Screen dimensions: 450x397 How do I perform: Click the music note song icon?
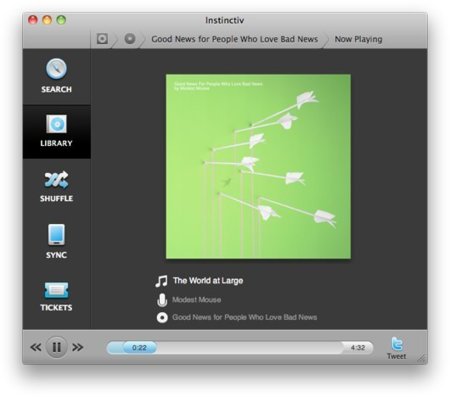coord(162,281)
